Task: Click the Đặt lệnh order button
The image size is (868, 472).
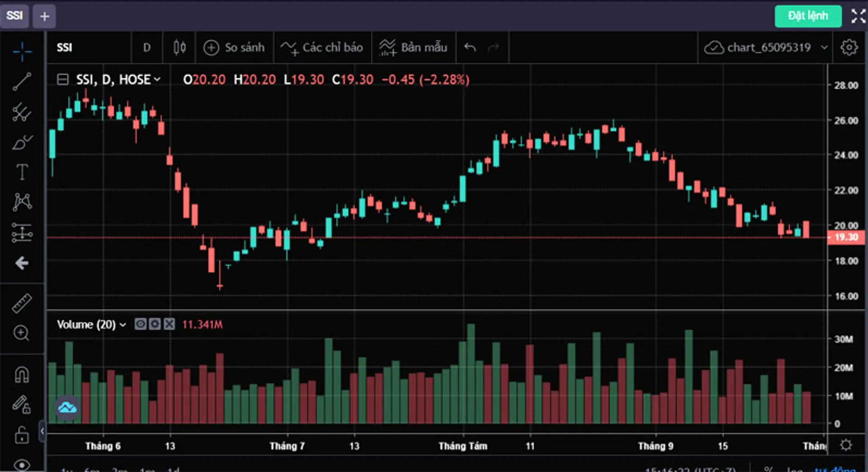Action: [x=808, y=16]
